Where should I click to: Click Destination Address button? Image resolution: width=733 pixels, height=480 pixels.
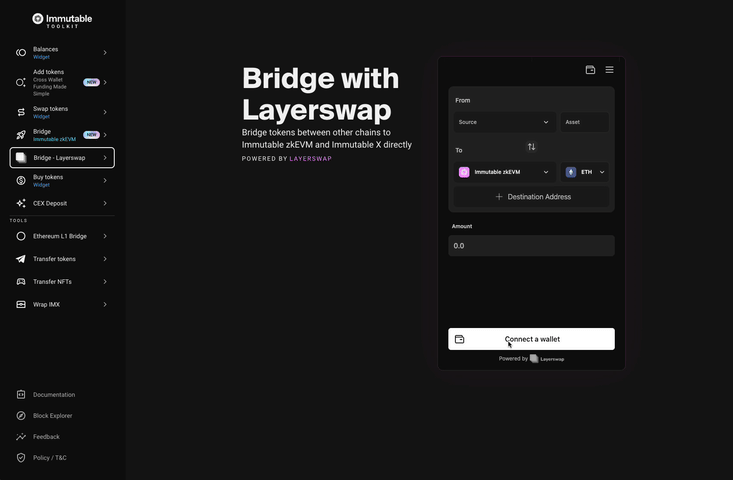coord(532,197)
